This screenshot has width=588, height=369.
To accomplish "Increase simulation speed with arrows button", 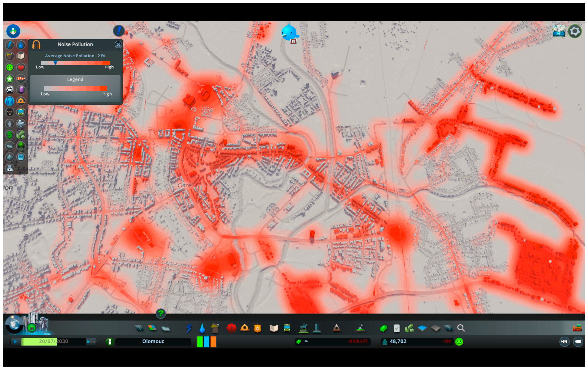I will pyautogui.click(x=91, y=341).
